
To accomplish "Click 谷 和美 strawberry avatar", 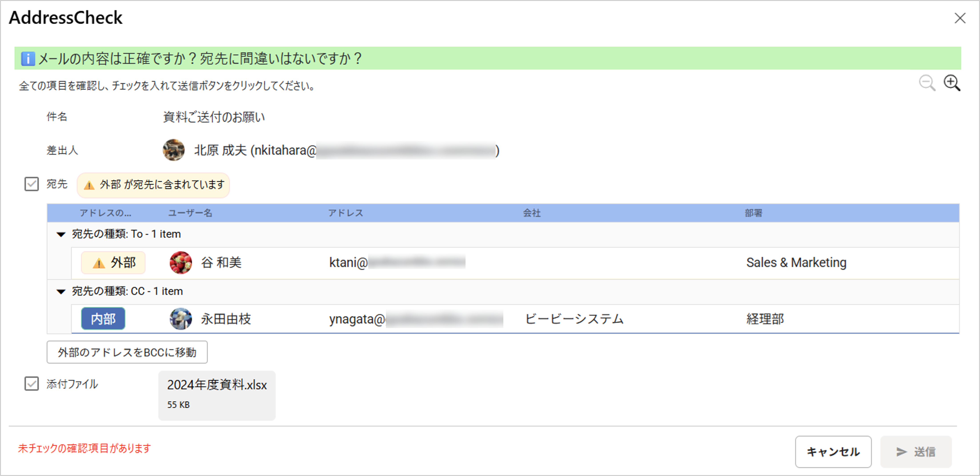I will pyautogui.click(x=180, y=262).
